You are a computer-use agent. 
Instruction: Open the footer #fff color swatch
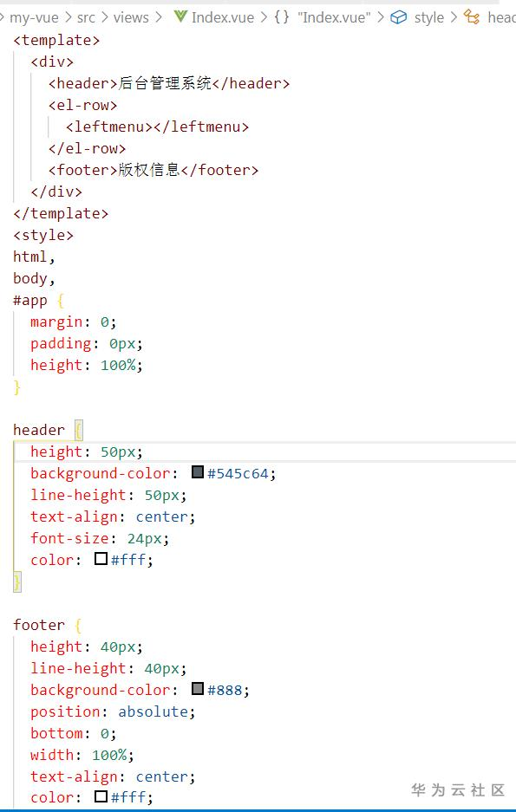[x=101, y=796]
